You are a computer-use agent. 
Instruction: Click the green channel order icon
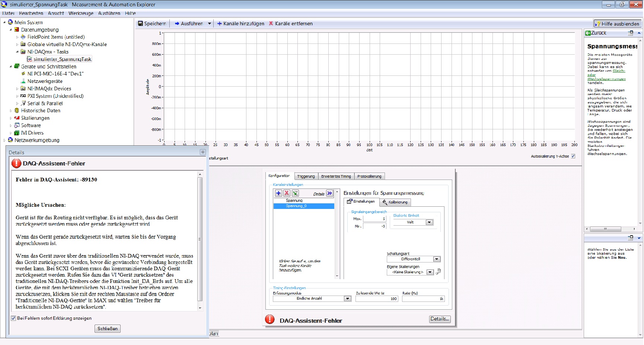[x=295, y=193]
